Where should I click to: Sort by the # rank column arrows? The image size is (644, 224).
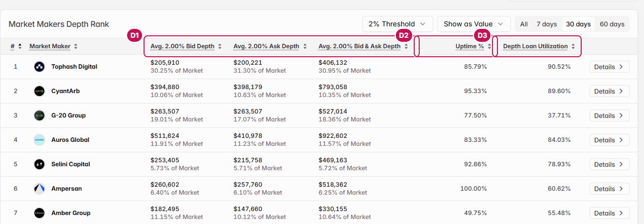pyautogui.click(x=20, y=46)
